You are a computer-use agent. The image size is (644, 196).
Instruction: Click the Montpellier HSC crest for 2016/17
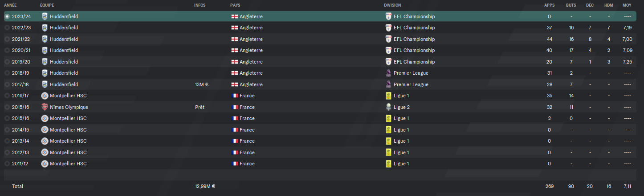point(45,96)
